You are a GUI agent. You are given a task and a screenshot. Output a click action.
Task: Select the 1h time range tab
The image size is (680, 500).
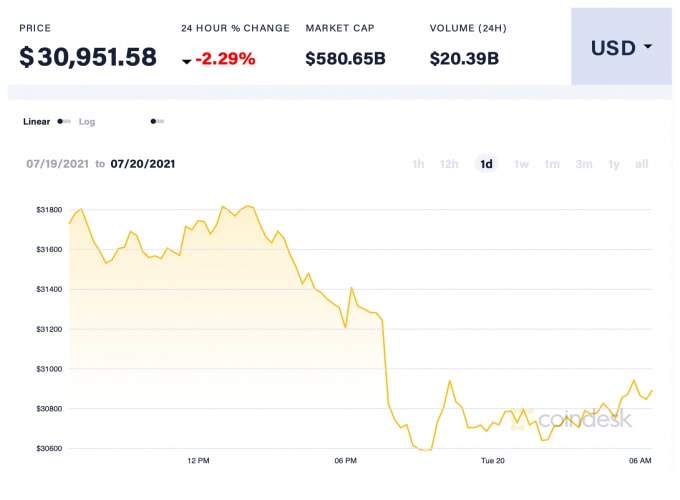[418, 164]
